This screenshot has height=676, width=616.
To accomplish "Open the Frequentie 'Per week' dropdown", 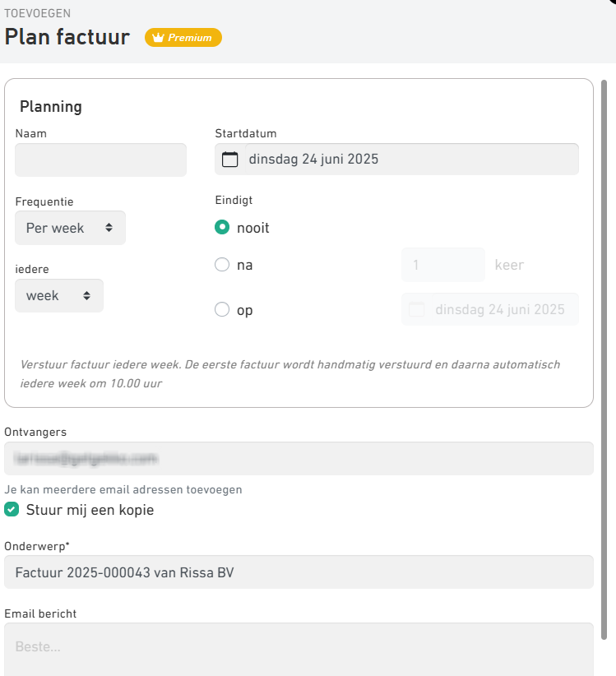I will 70,228.
